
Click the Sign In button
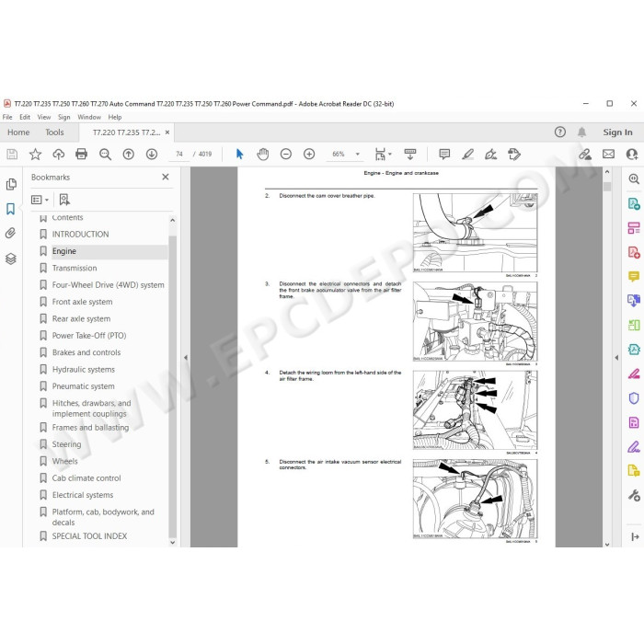[x=617, y=132]
